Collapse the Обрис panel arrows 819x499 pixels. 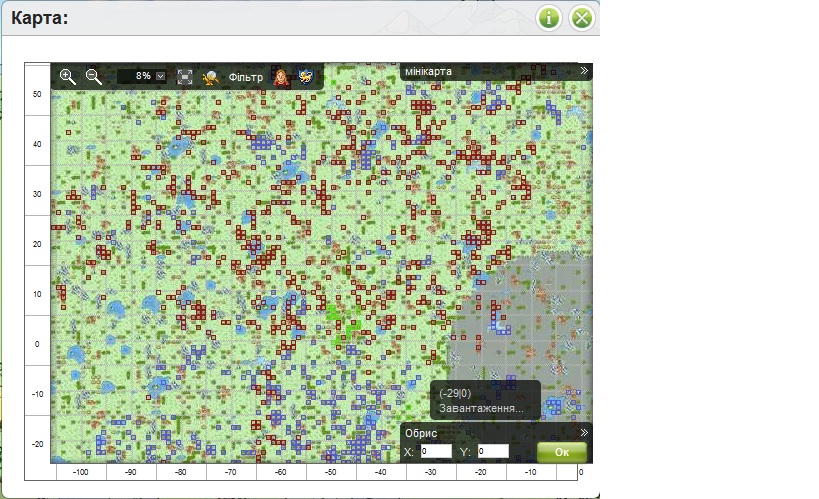[x=584, y=433]
